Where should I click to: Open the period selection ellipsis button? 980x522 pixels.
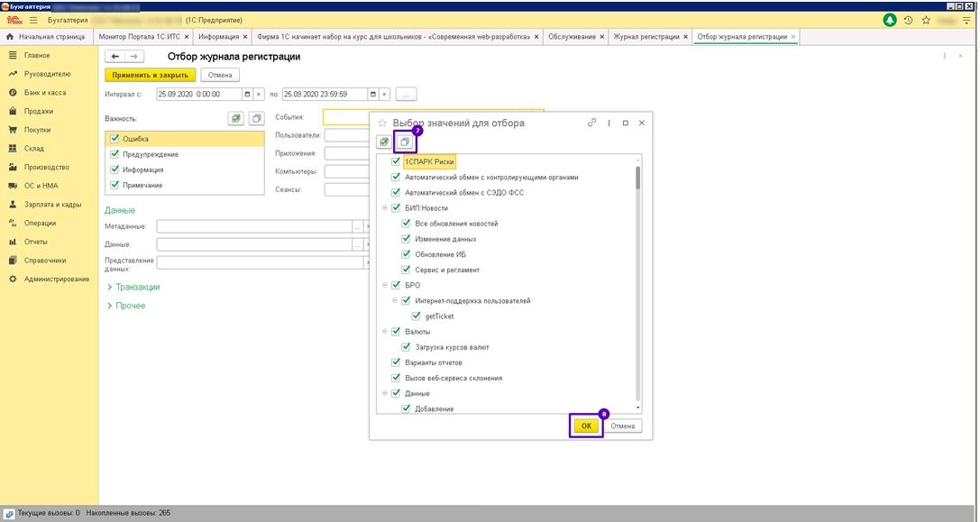point(407,95)
